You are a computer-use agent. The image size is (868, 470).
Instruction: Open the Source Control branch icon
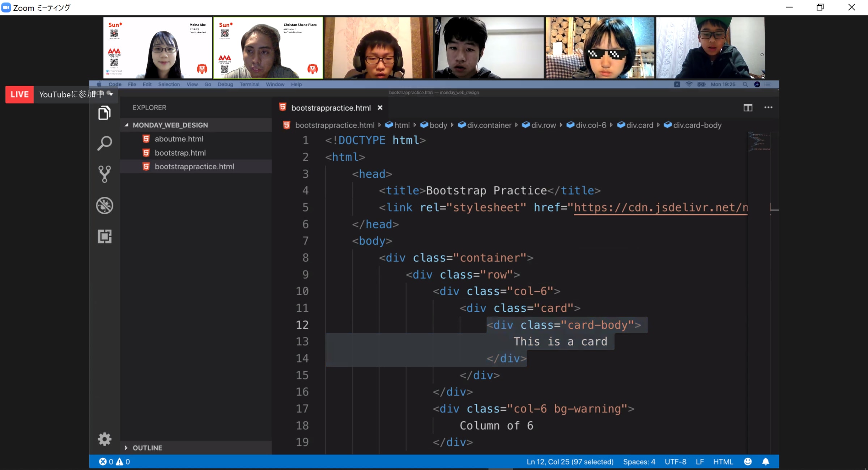[105, 174]
